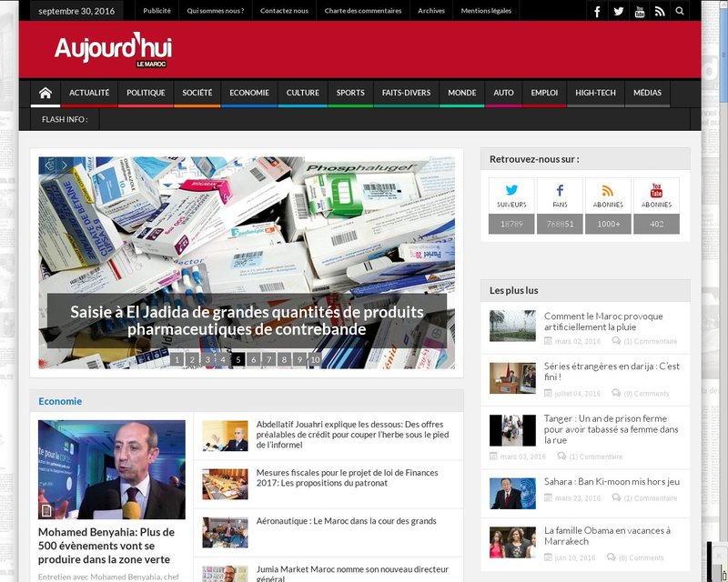Jump to slide 4 in the carousel
The image size is (728, 582).
click(x=223, y=360)
